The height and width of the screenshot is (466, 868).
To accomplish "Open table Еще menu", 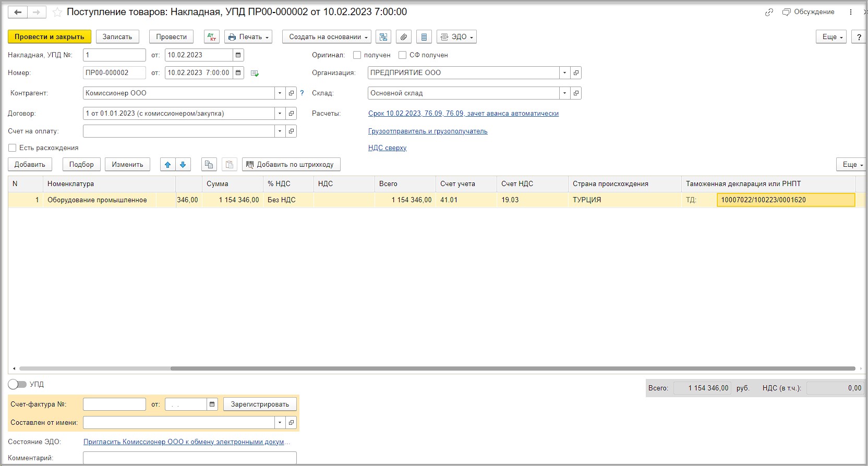I will tap(851, 164).
